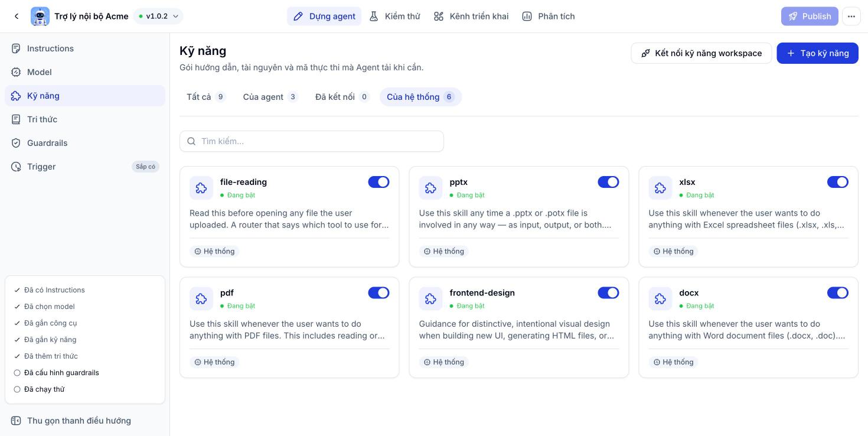
Task: Click Kết nối kỹ năng workspace button
Action: [701, 53]
